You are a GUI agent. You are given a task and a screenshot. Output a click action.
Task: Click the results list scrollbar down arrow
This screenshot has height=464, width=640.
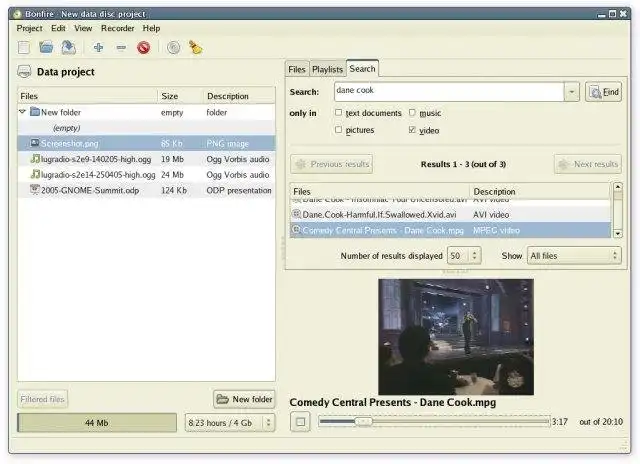618,234
